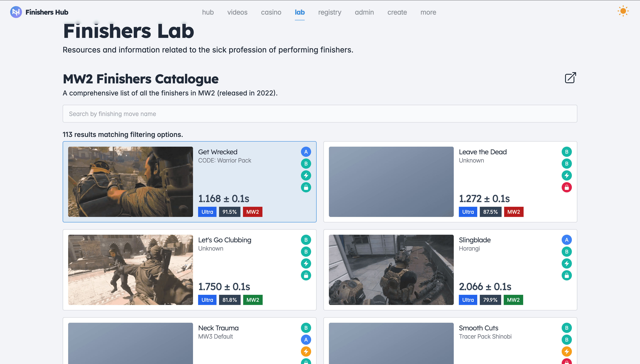Click the green B badge on Get Wrecked

pos(306,164)
